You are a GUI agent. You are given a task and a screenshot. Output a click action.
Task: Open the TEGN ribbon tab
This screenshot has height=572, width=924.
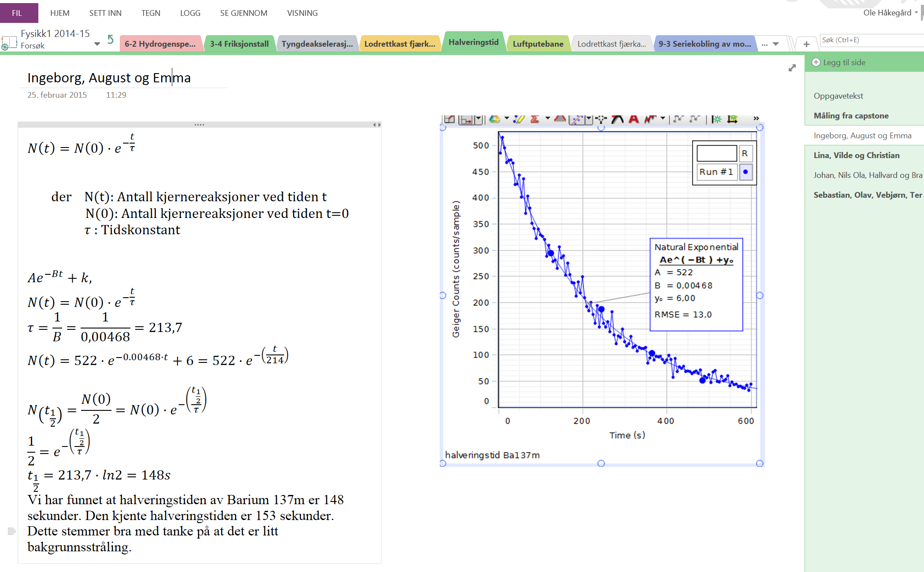point(151,13)
